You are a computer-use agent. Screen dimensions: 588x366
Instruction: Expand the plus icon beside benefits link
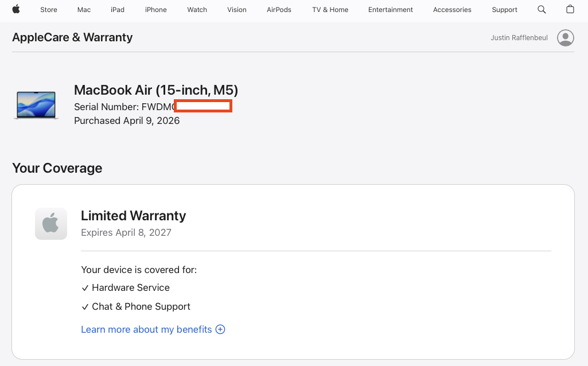(x=220, y=329)
